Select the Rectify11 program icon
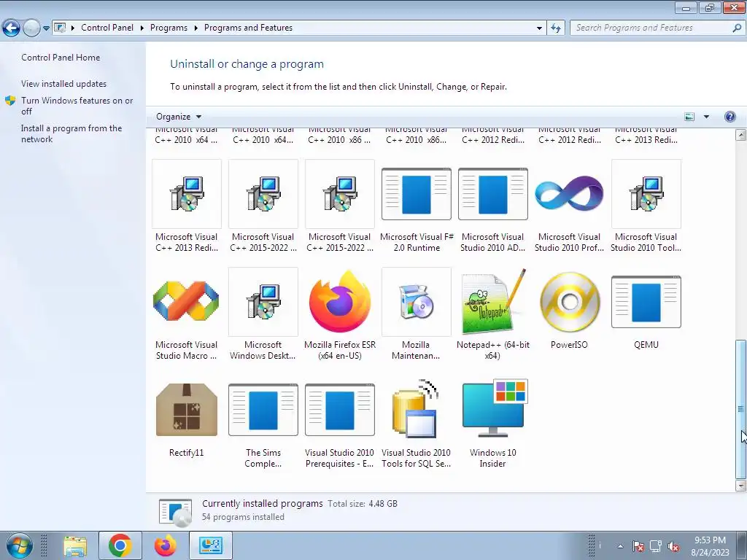This screenshot has width=747, height=560. click(186, 410)
